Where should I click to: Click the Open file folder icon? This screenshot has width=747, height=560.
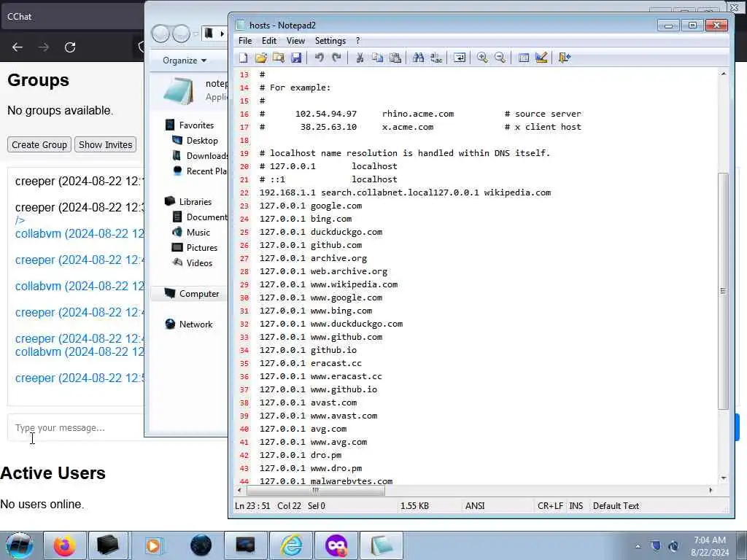[x=260, y=58]
